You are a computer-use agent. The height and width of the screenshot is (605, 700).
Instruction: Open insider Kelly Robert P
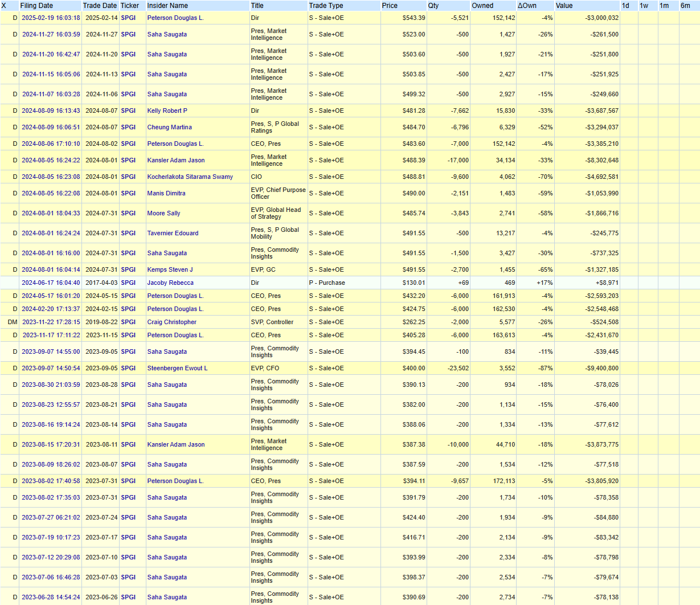pyautogui.click(x=167, y=111)
